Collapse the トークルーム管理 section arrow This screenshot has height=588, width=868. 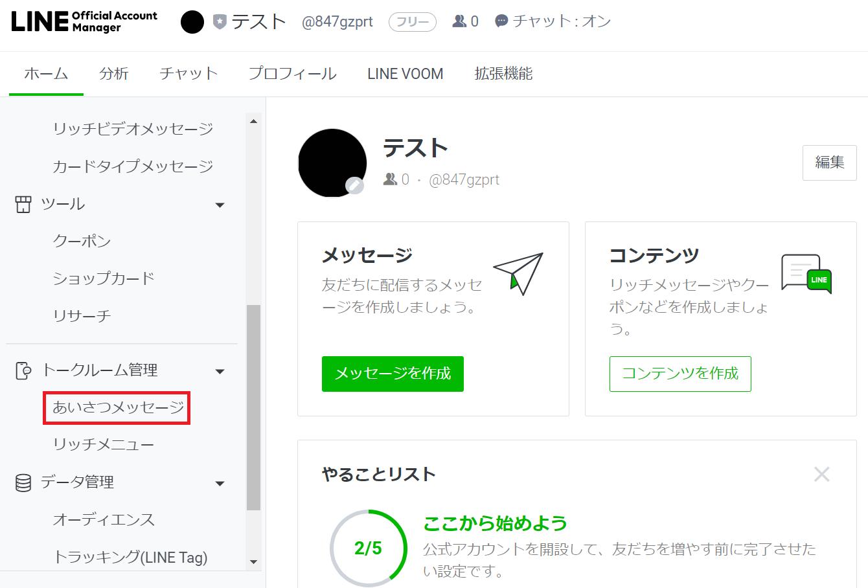coord(220,372)
